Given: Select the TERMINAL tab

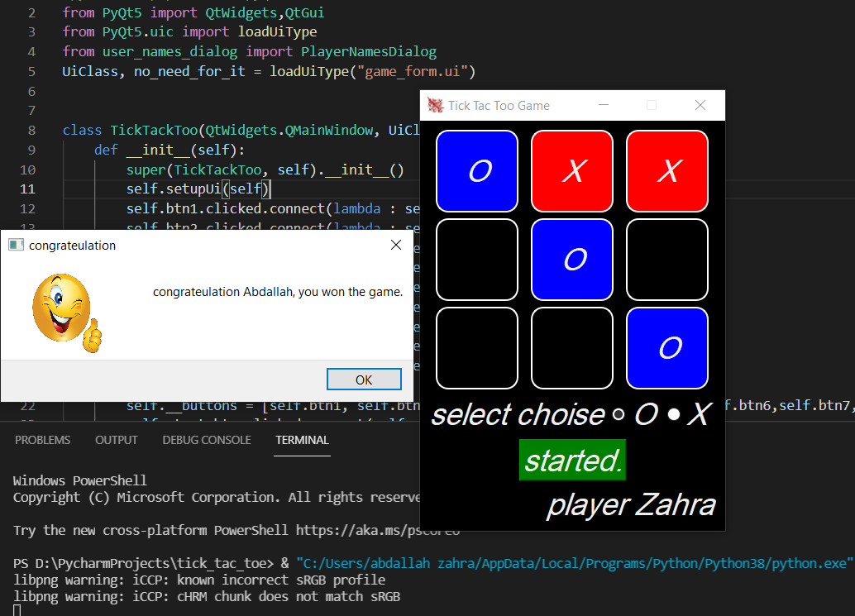Looking at the screenshot, I should tap(301, 440).
